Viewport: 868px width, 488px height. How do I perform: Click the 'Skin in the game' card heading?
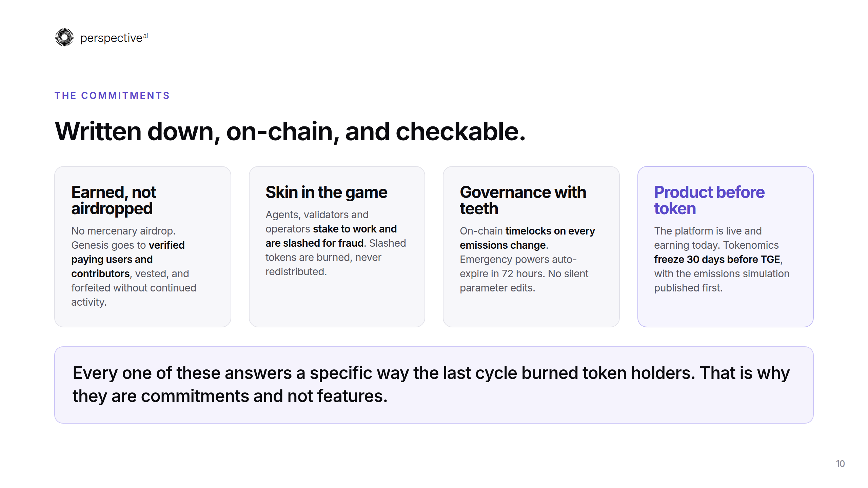pos(326,192)
